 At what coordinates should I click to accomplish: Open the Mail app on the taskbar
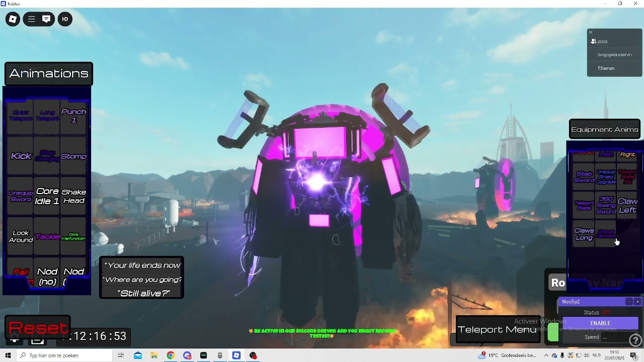point(138,355)
